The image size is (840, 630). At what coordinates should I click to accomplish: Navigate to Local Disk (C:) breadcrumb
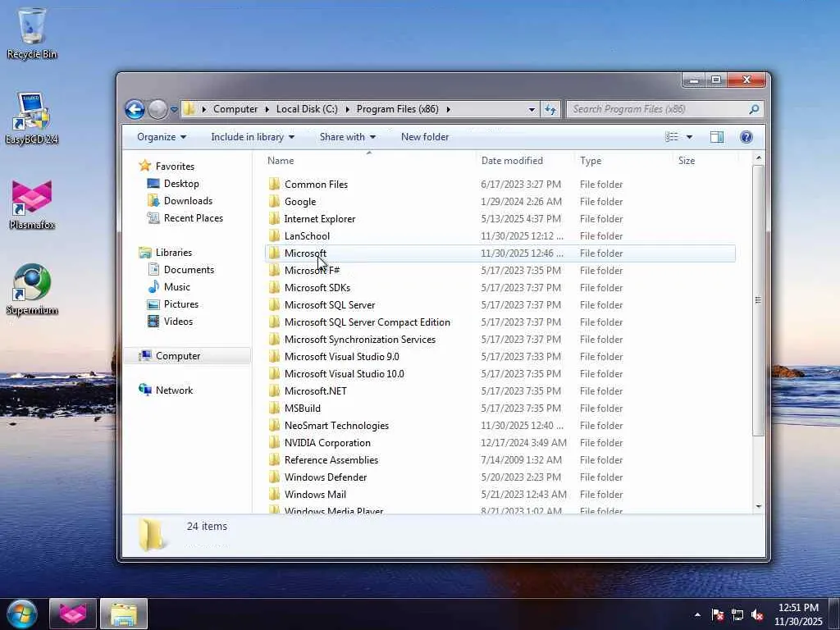pos(307,109)
